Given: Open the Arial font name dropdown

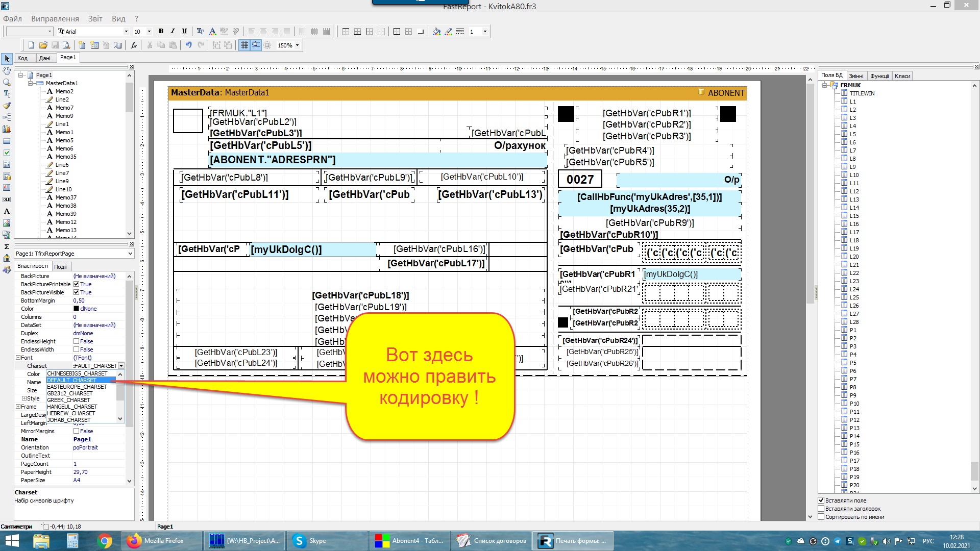Looking at the screenshot, I should click(x=126, y=32).
